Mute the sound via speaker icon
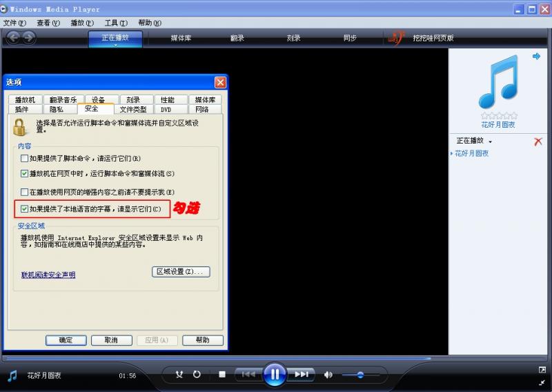 (x=328, y=375)
